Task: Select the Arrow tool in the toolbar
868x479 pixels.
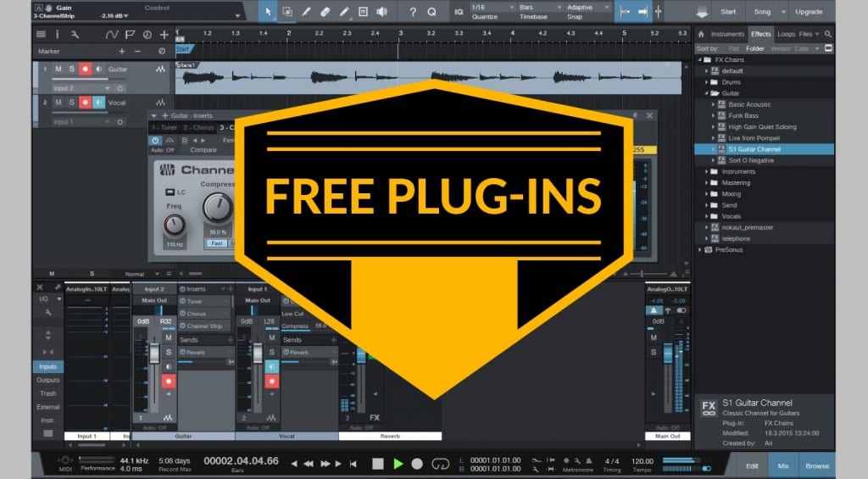Action: 268,12
